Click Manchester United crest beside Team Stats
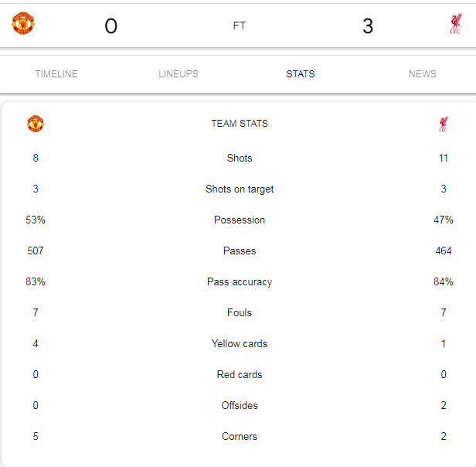 click(x=36, y=124)
